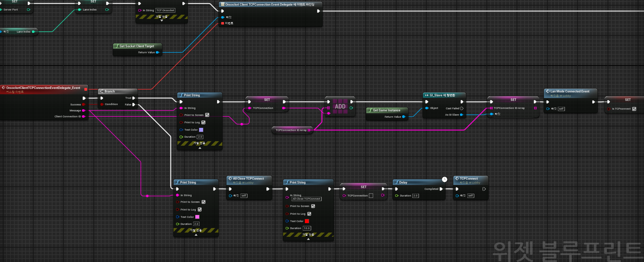Select the Onsocket Client TCPConnection bind node title
The image size is (644, 262).
[x=270, y=5]
